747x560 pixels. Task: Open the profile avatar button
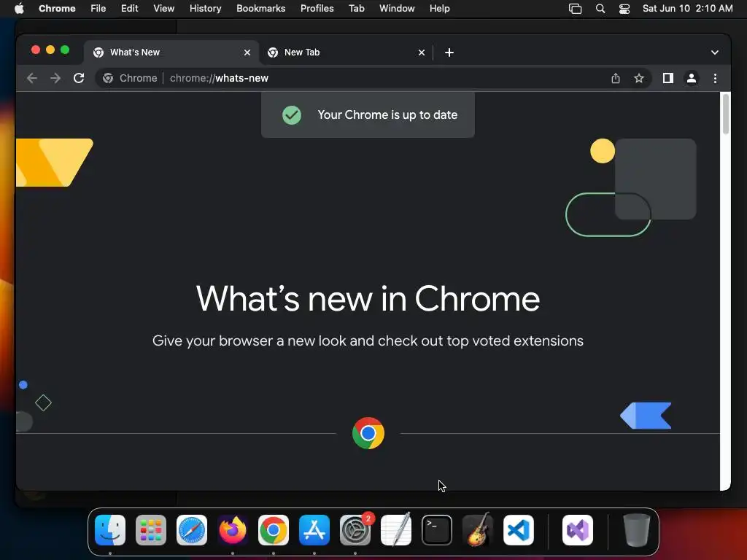click(x=692, y=78)
